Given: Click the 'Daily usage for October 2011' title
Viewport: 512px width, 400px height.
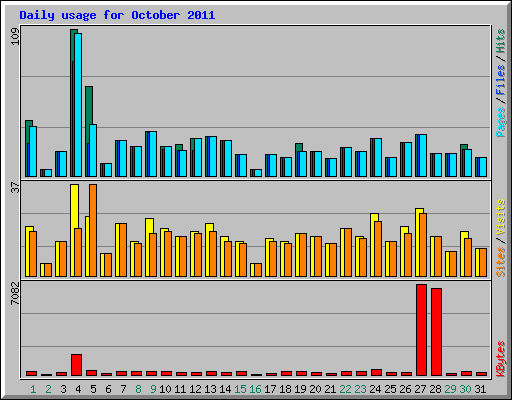Looking at the screenshot, I should [x=117, y=15].
